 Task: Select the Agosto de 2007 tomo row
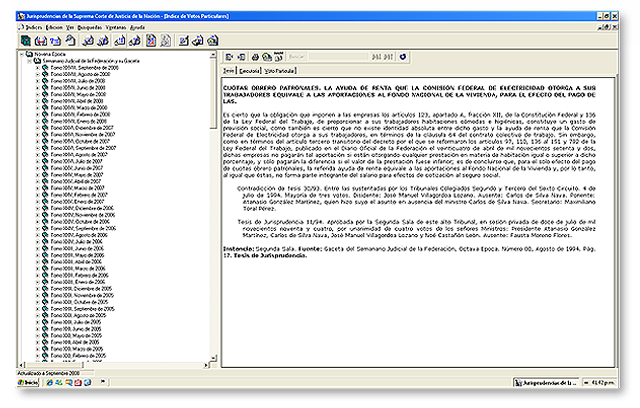79,155
